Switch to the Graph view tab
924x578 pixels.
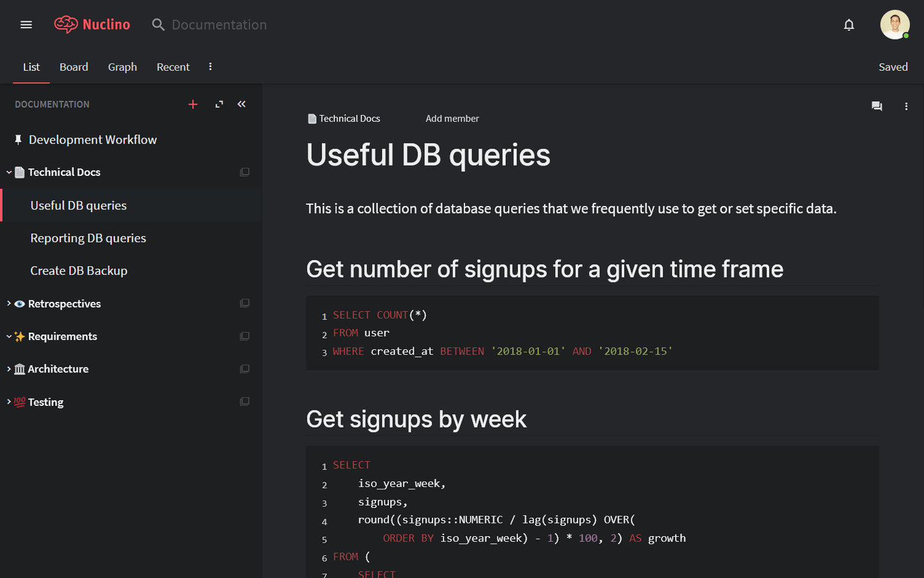click(122, 67)
